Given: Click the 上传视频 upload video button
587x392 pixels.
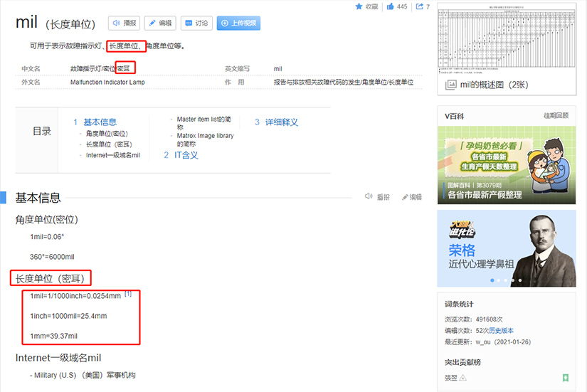Looking at the screenshot, I should [x=238, y=23].
